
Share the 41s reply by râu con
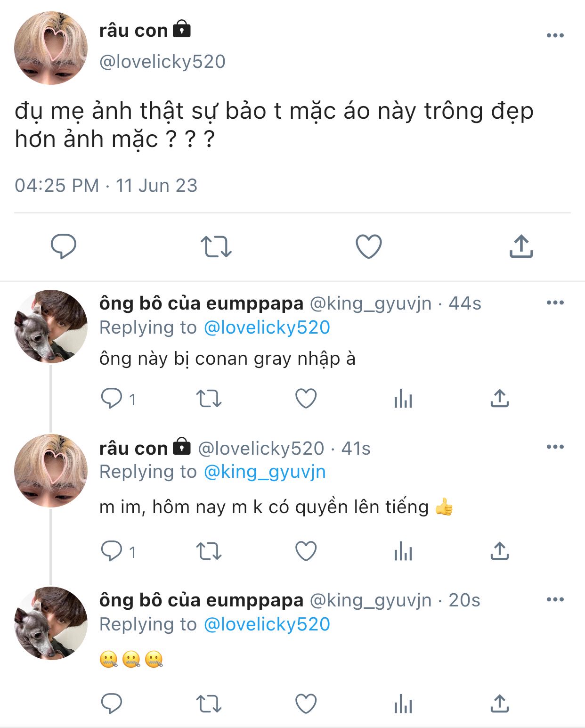point(500,551)
